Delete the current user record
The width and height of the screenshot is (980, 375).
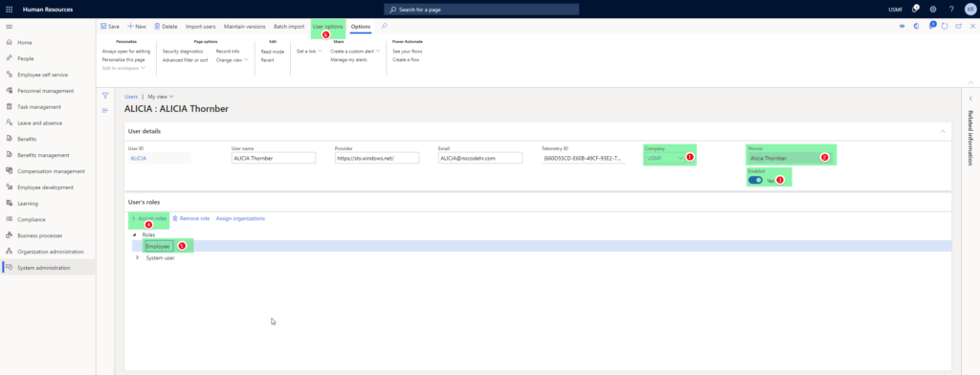167,27
